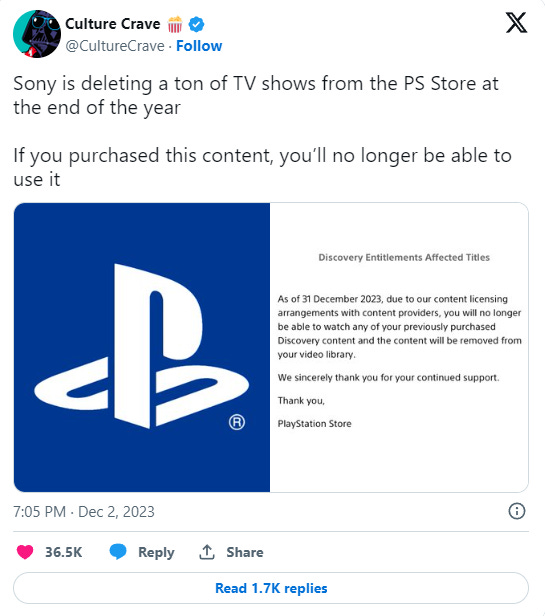Click the tweet text about Sony deleting shows

262,131
